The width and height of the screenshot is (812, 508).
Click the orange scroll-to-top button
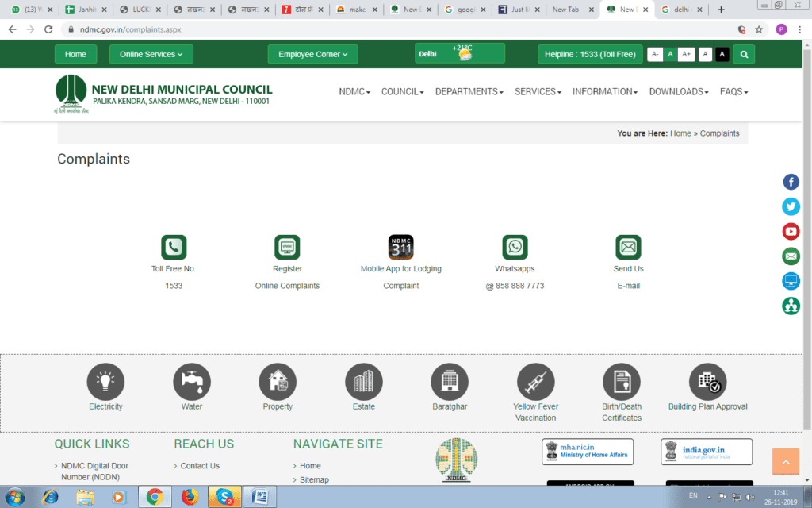tap(786, 461)
